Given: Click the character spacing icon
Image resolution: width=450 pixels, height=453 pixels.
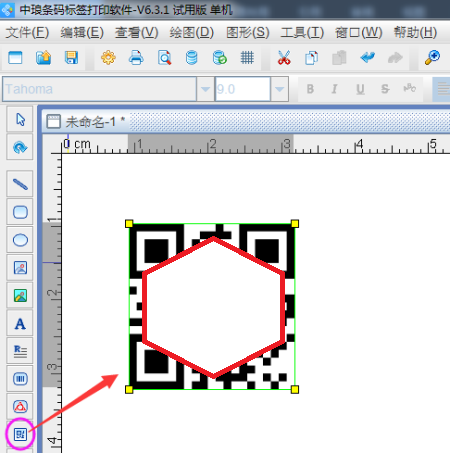Looking at the screenshot, I should [410, 88].
